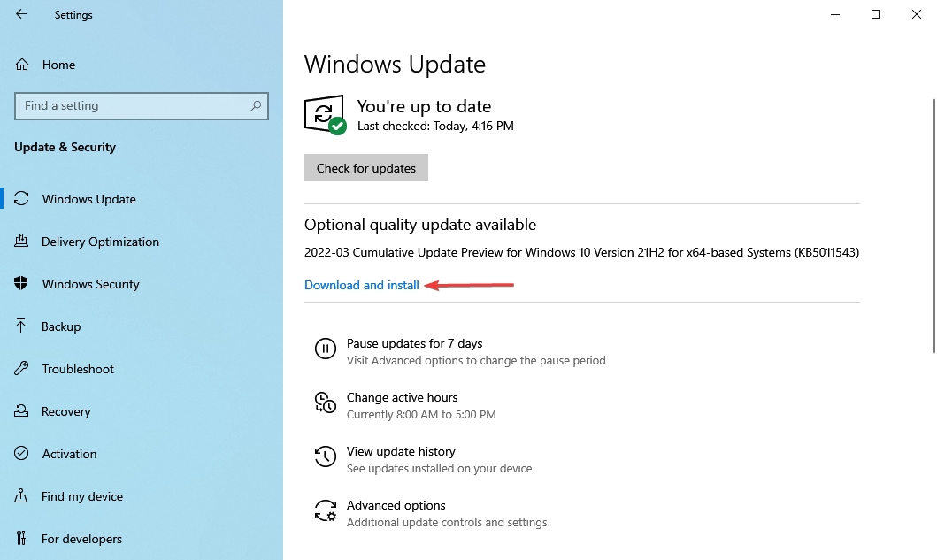Click the Activation checkmark circle icon
Image resolution: width=937 pixels, height=560 pixels.
(21, 453)
